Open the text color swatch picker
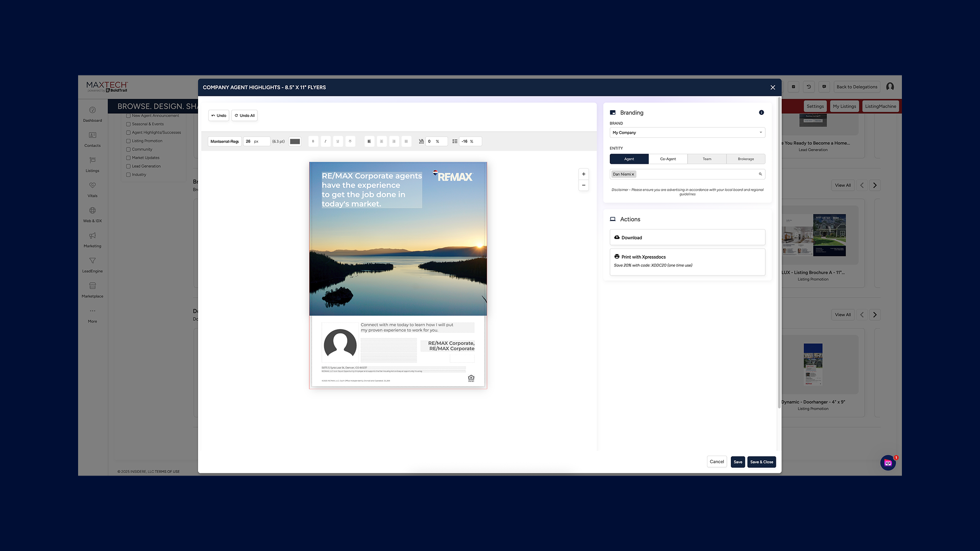The height and width of the screenshot is (551, 980). [x=295, y=141]
